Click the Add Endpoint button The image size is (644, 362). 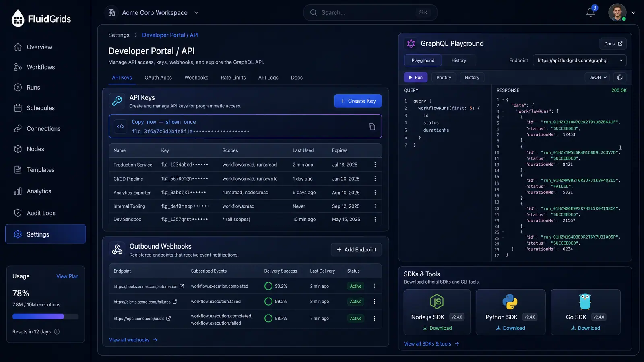[356, 250]
